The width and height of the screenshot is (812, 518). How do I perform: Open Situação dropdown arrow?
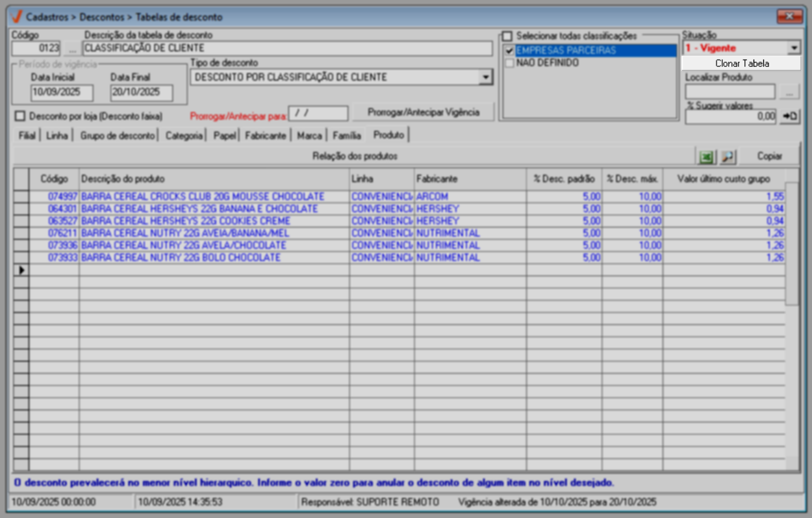click(x=793, y=48)
